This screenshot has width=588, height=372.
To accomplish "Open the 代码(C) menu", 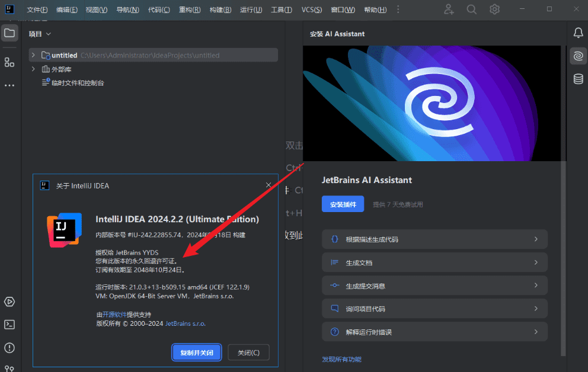I will tap(159, 9).
